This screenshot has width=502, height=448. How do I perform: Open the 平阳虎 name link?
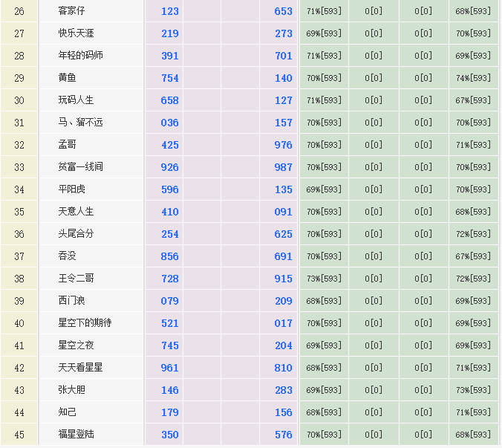point(71,189)
